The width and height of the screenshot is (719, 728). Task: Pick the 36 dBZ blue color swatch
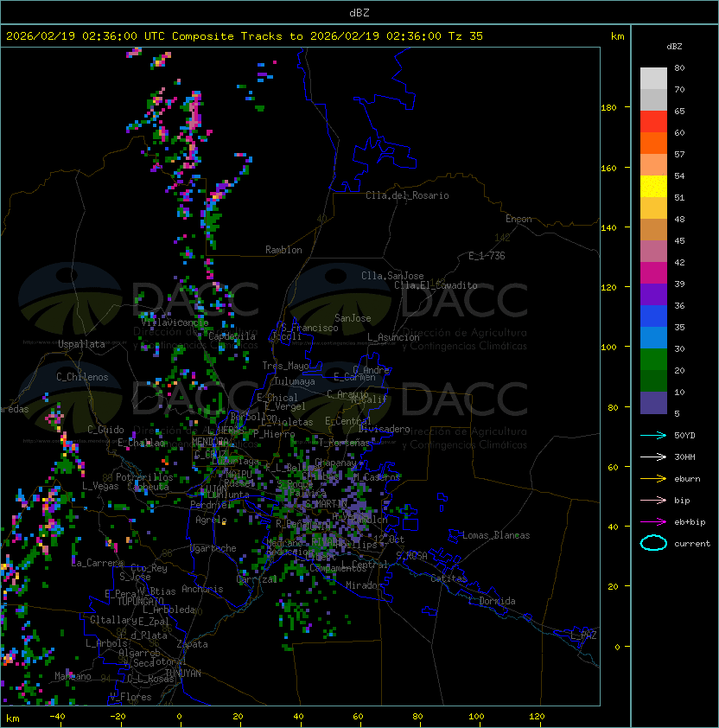click(653, 316)
